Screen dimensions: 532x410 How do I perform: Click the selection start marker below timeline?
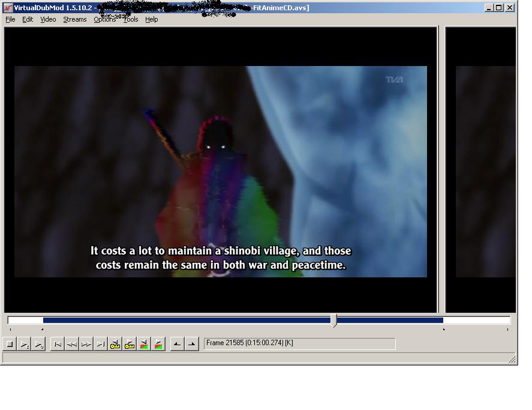click(42, 329)
